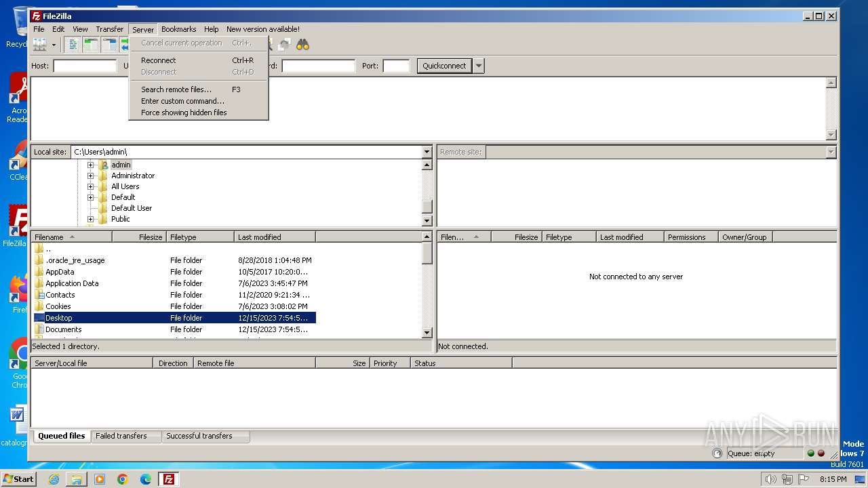Viewport: 868px width, 488px height.
Task: Click the red activity indicator light
Action: (821, 453)
